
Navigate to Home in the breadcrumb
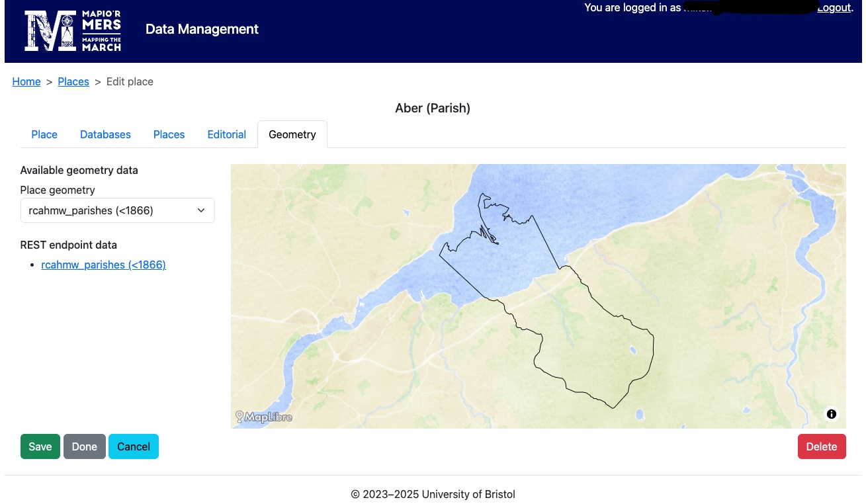[26, 81]
